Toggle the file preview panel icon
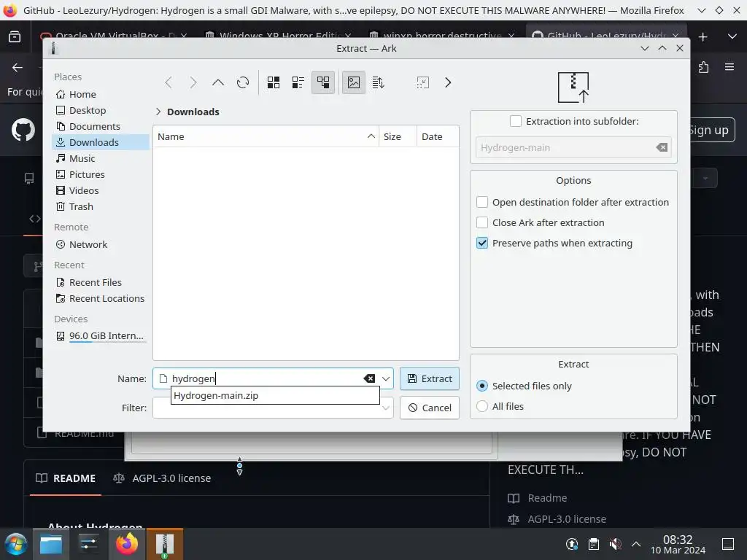 (354, 82)
